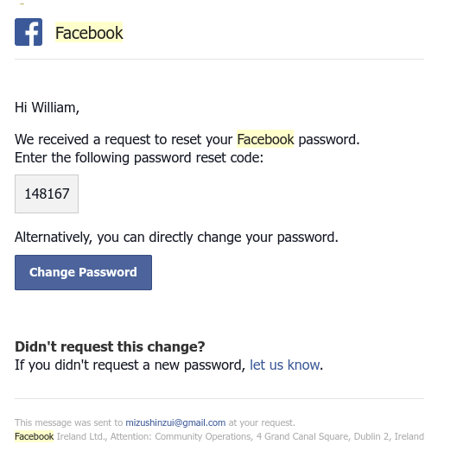Click "This message was sent to" footer text
The width and height of the screenshot is (457, 476).
(68, 422)
